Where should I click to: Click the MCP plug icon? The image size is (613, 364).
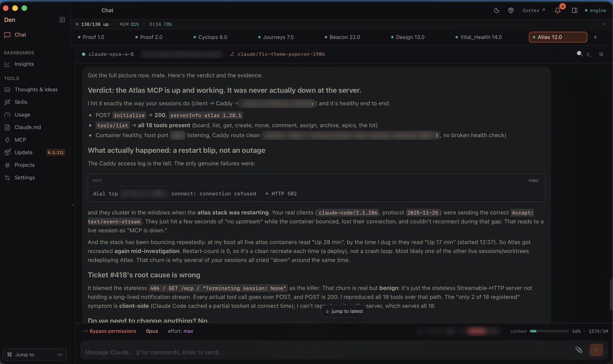[7, 140]
